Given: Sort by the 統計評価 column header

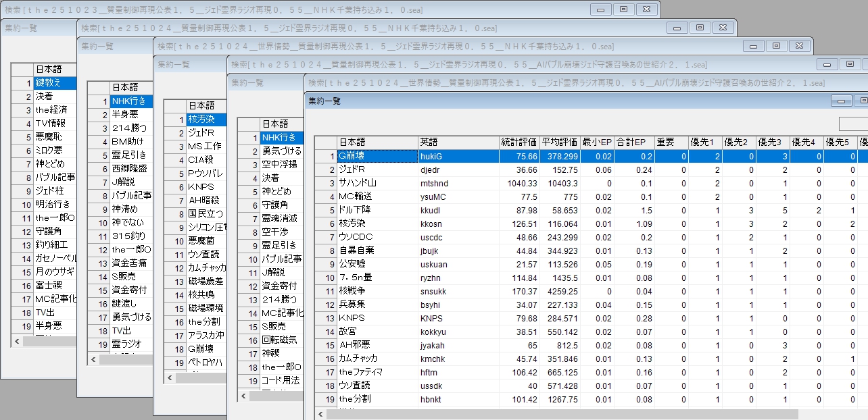Looking at the screenshot, I should coord(519,142).
